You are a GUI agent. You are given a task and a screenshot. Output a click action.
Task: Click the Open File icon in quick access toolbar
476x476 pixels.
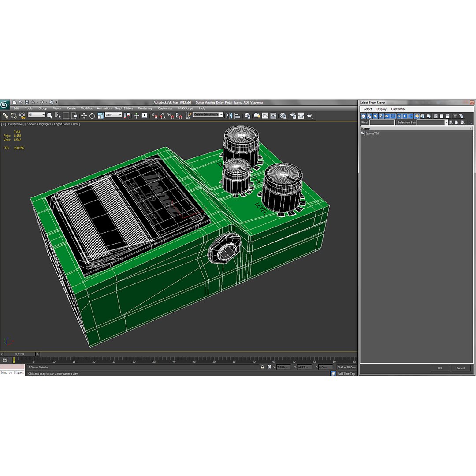(20, 102)
